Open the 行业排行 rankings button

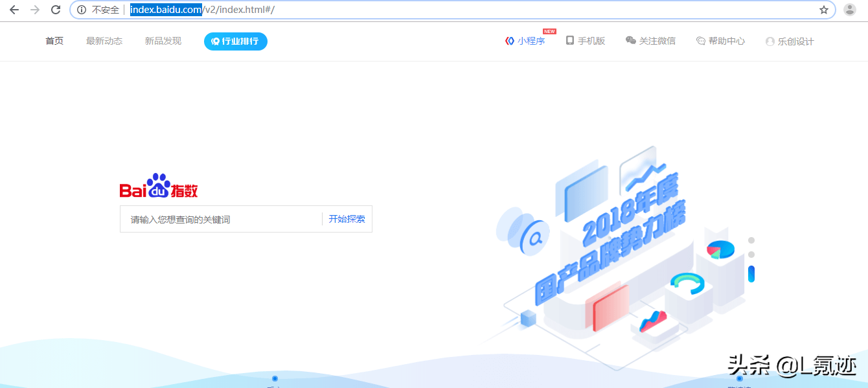[x=236, y=41]
